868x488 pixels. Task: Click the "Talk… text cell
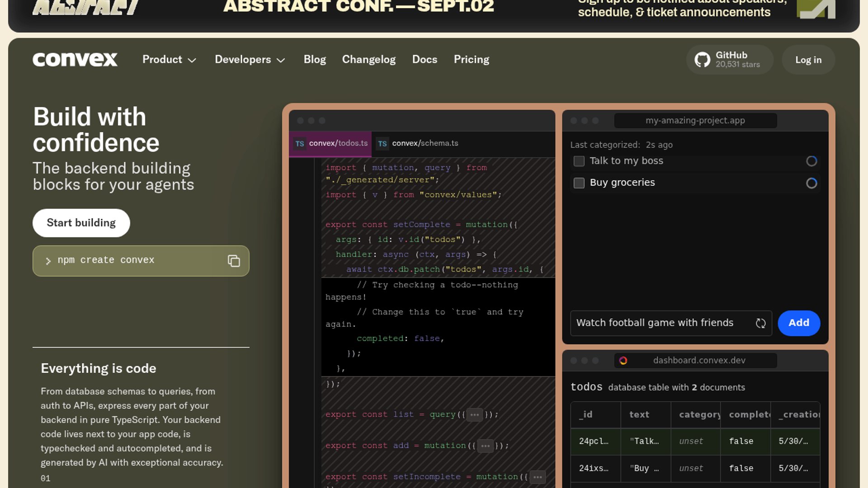(x=646, y=441)
